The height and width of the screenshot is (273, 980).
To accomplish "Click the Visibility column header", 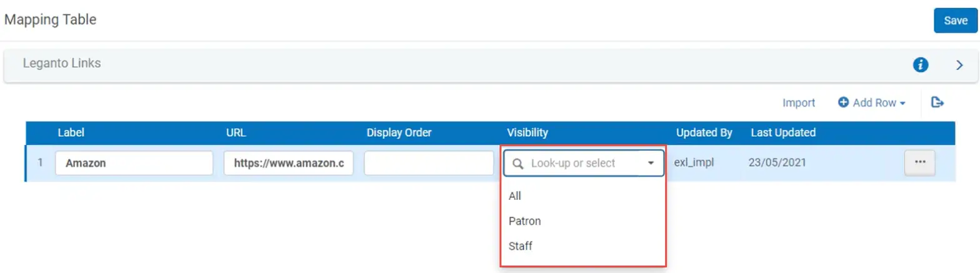I will click(527, 132).
